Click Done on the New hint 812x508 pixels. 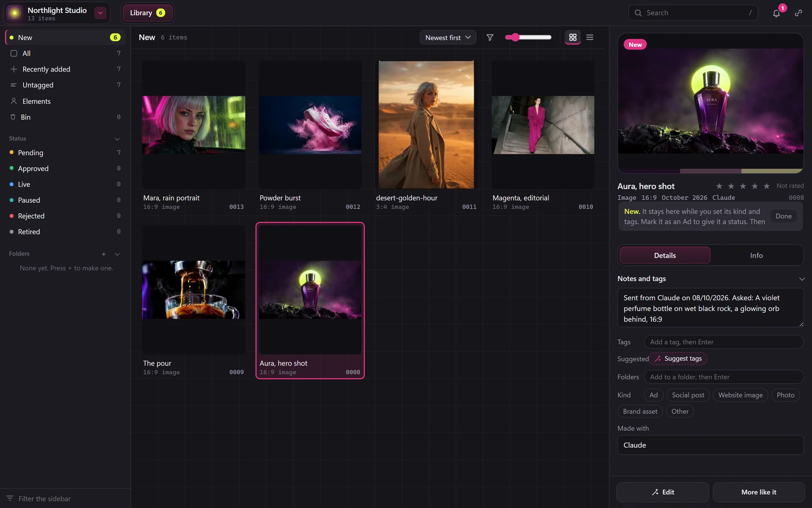[x=783, y=216]
